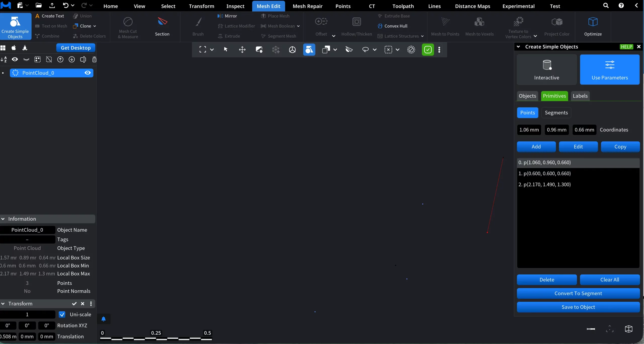The height and width of the screenshot is (344, 644).
Task: Open the Mesh Repair ribbon tab
Action: click(307, 6)
